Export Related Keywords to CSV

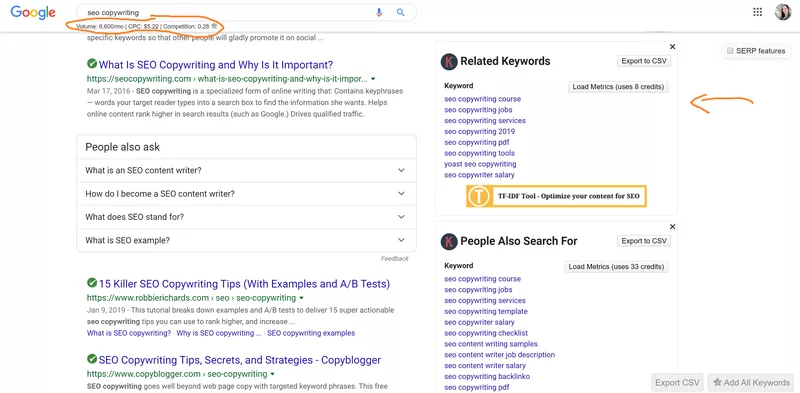(643, 61)
